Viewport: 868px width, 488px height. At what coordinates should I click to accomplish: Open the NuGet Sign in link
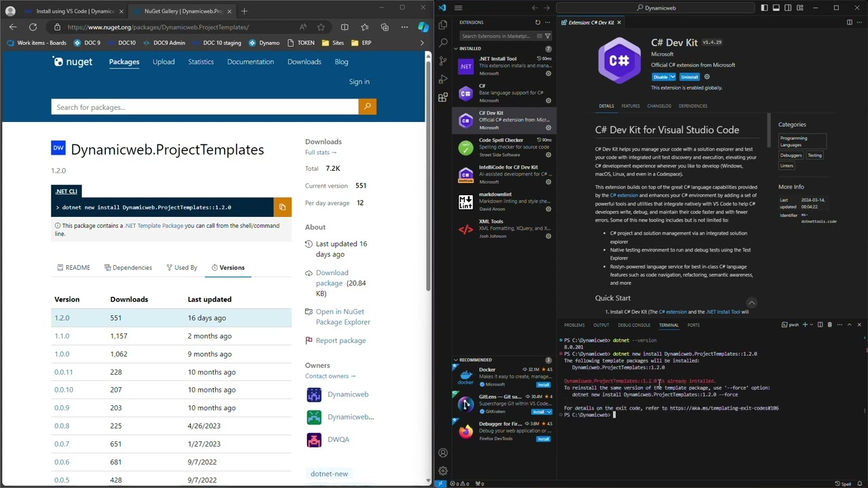[359, 82]
